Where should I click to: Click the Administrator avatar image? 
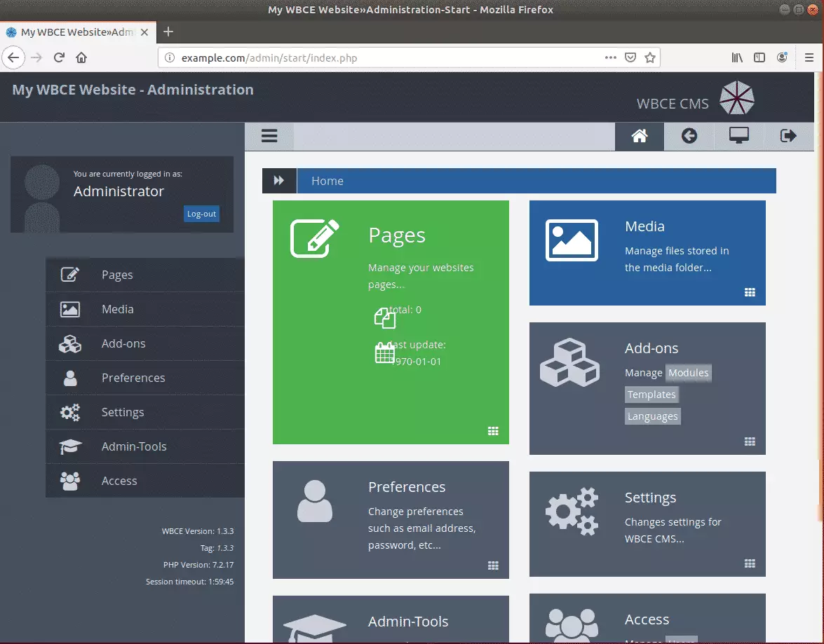pos(42,198)
